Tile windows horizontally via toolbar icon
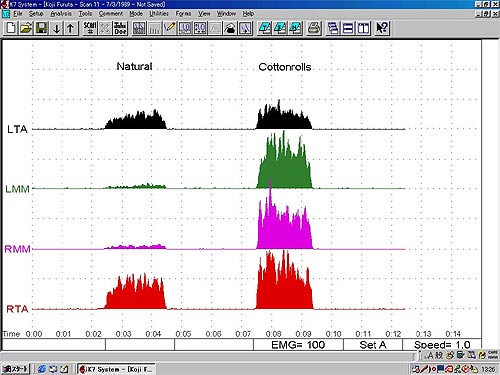500x375 pixels. pyautogui.click(x=348, y=28)
